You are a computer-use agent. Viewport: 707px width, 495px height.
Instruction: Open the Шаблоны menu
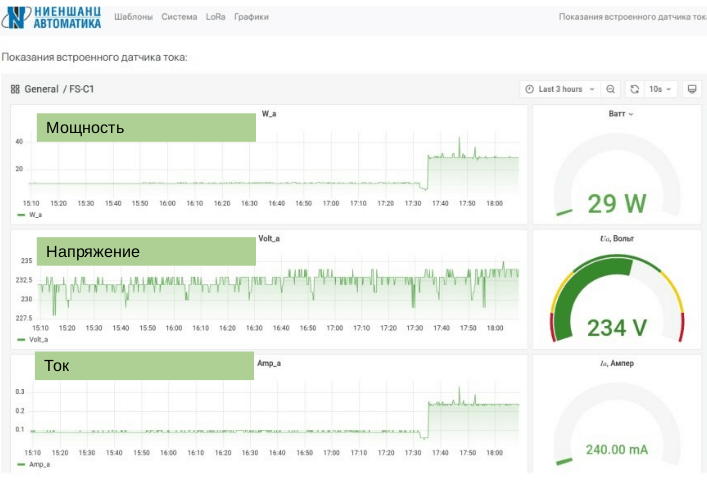[133, 17]
